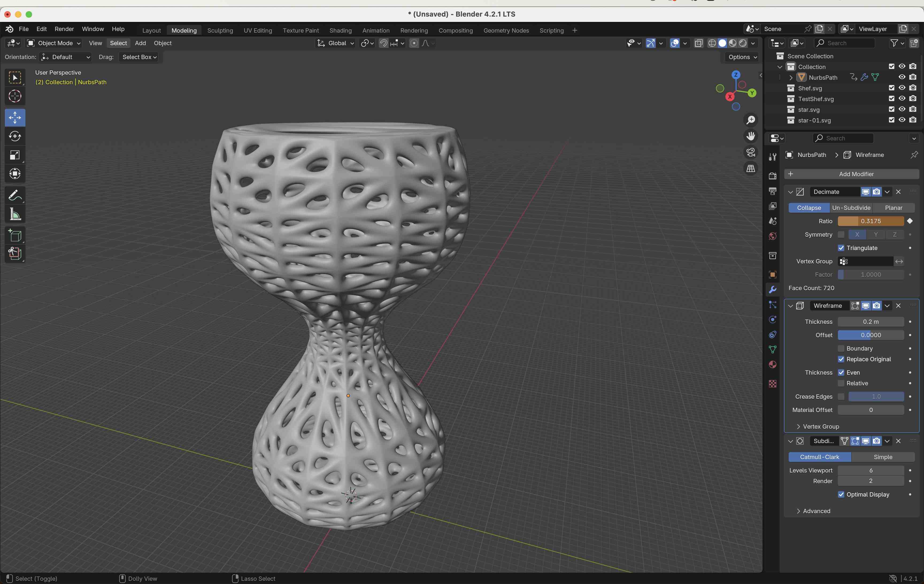The width and height of the screenshot is (924, 584).
Task: Open the Render properties tab
Action: (772, 176)
